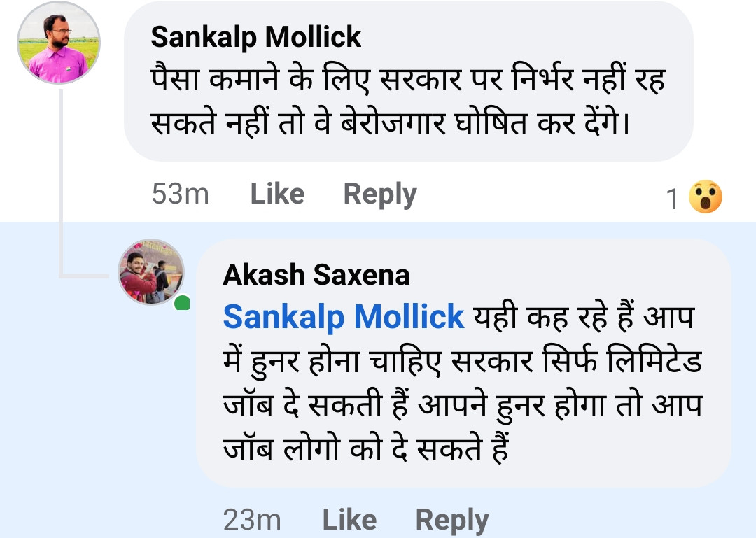Image resolution: width=756 pixels, height=538 pixels.
Task: Reply to Akash Saxena's comment
Action: pos(451,520)
